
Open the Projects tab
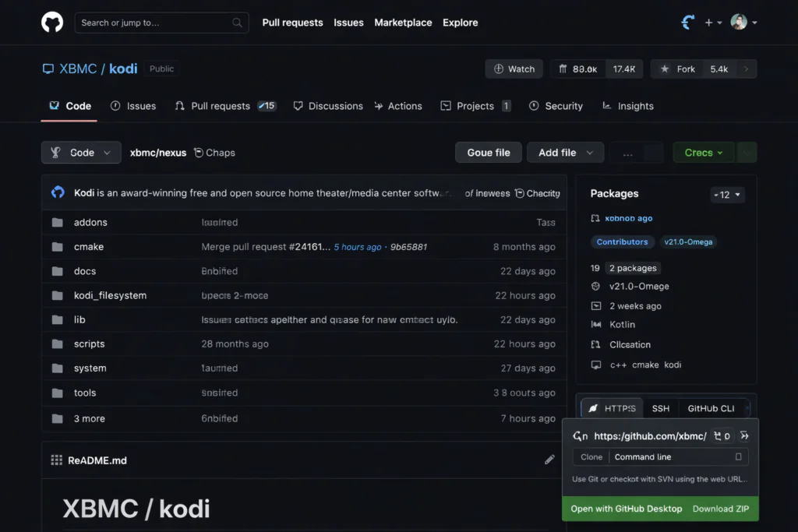click(x=475, y=106)
